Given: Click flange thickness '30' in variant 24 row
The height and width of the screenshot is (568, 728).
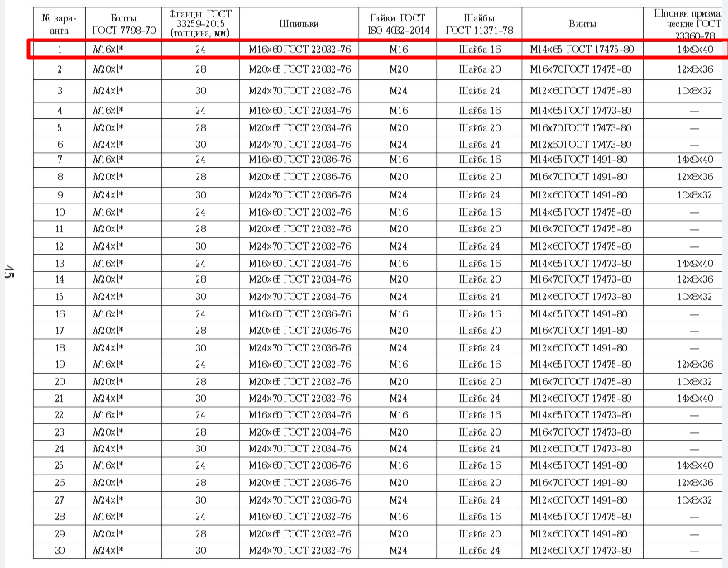Looking at the screenshot, I should [x=200, y=449].
